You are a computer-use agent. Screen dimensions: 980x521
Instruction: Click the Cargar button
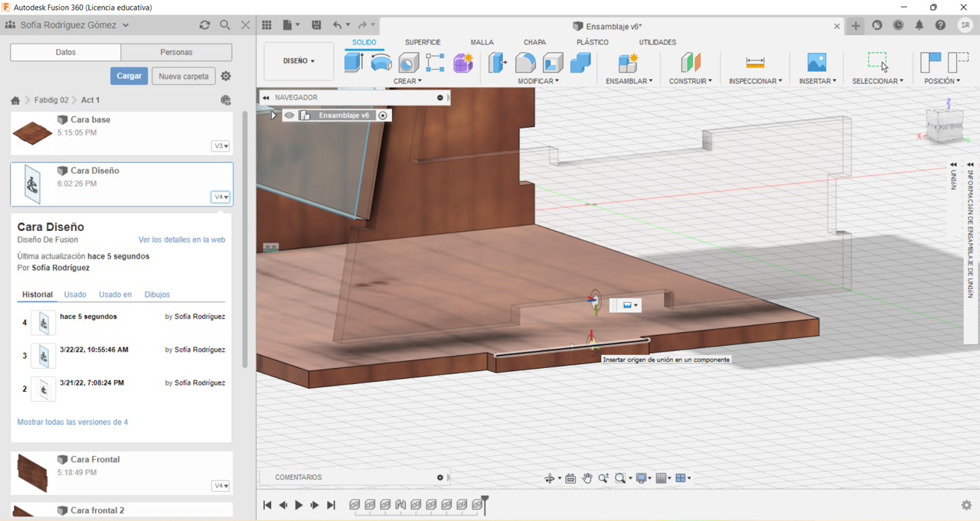[129, 76]
